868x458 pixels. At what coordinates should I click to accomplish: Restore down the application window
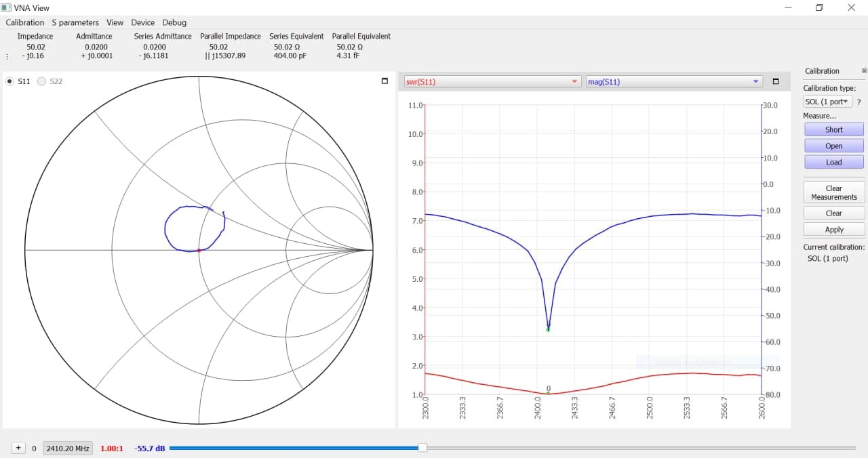click(x=819, y=7)
